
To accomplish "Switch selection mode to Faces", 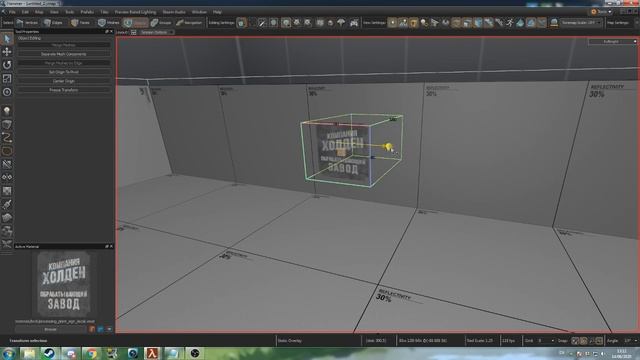I will pos(81,23).
